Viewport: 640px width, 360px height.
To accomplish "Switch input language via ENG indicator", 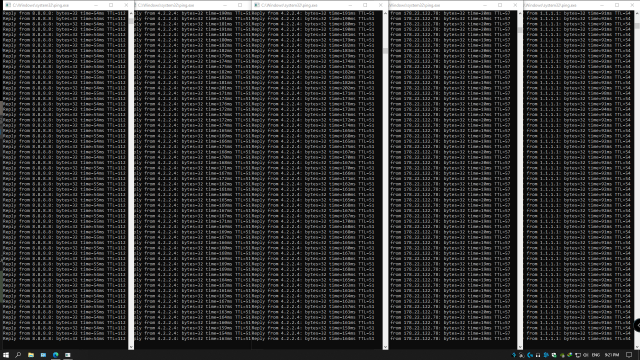I will (596, 355).
